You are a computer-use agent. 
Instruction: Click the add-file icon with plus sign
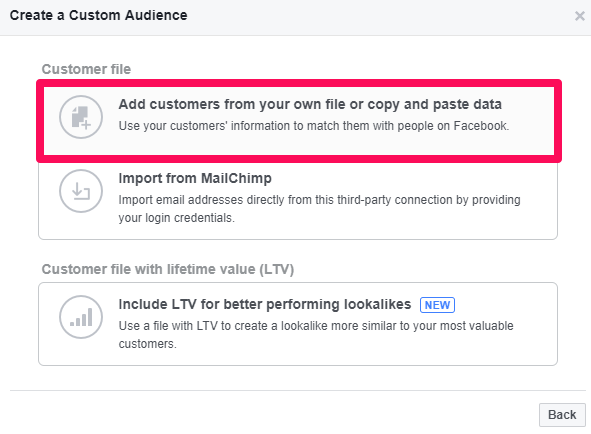[81, 117]
